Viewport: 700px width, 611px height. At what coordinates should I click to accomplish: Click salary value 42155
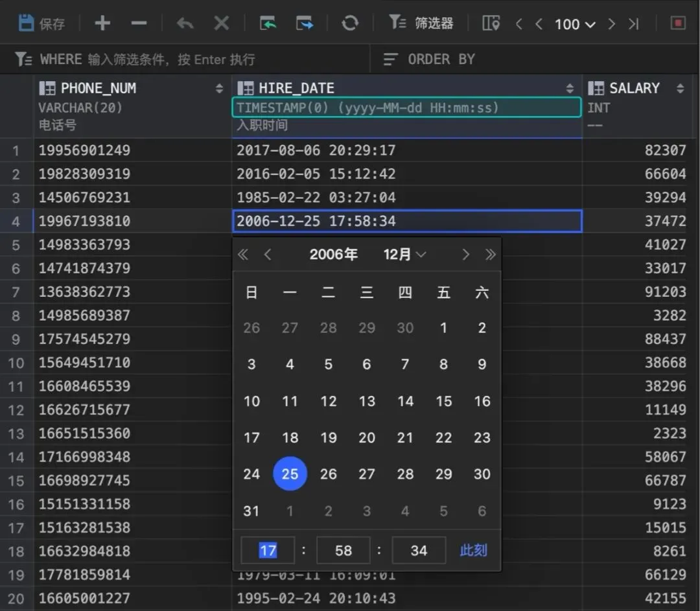pos(665,598)
